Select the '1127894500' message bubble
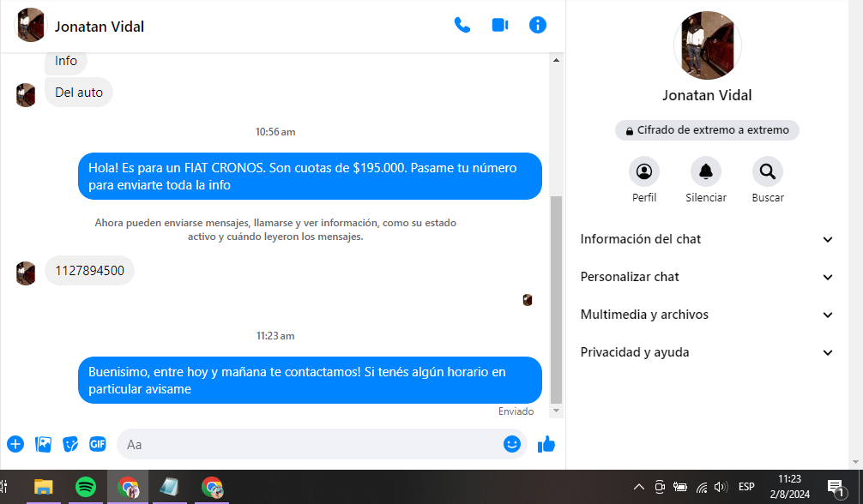This screenshot has width=863, height=504. pyautogui.click(x=90, y=271)
